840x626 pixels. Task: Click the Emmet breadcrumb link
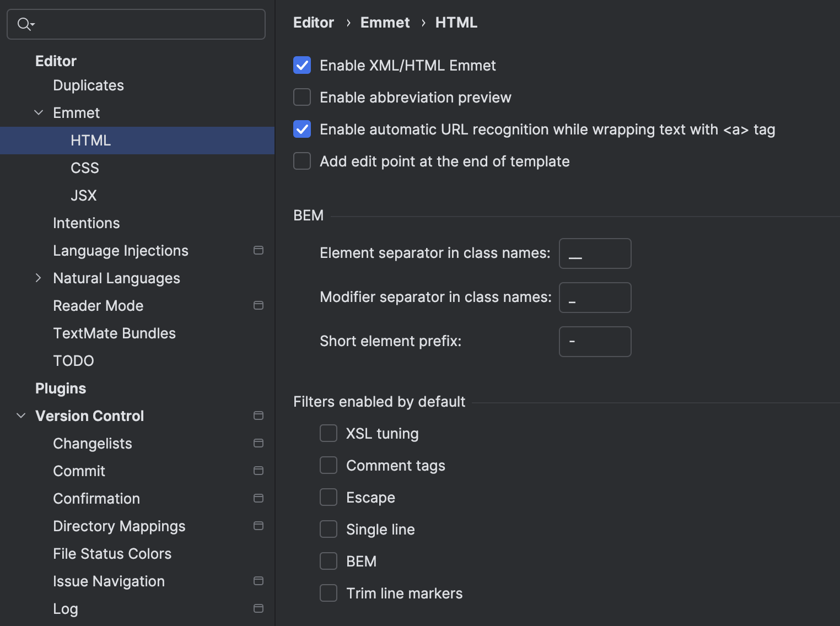click(x=385, y=23)
